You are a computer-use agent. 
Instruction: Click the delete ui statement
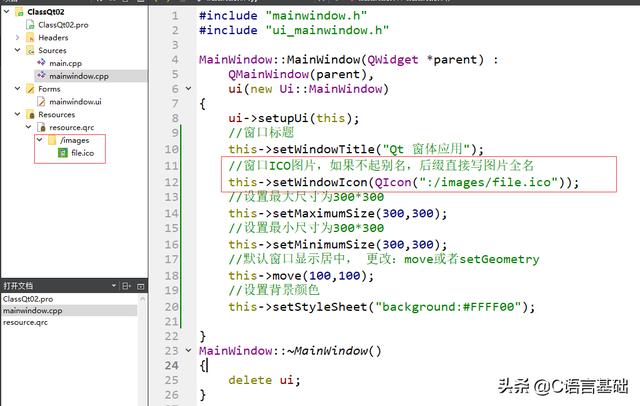tap(264, 380)
